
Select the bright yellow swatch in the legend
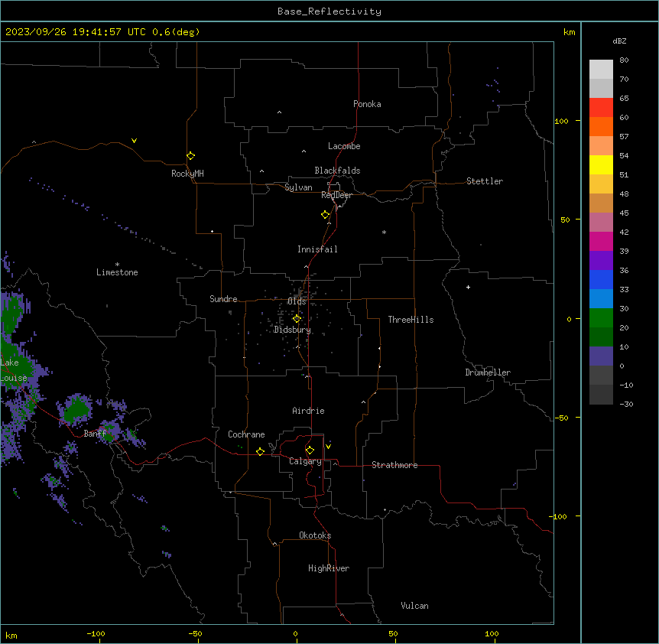click(x=601, y=164)
